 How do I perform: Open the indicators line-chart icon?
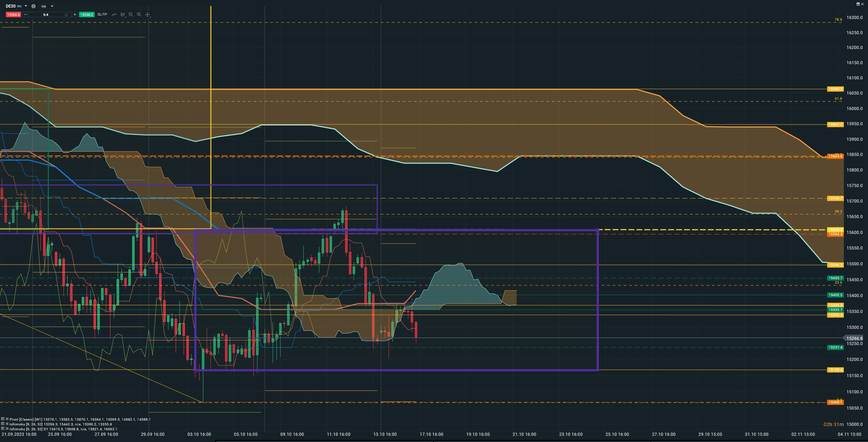click(x=114, y=14)
